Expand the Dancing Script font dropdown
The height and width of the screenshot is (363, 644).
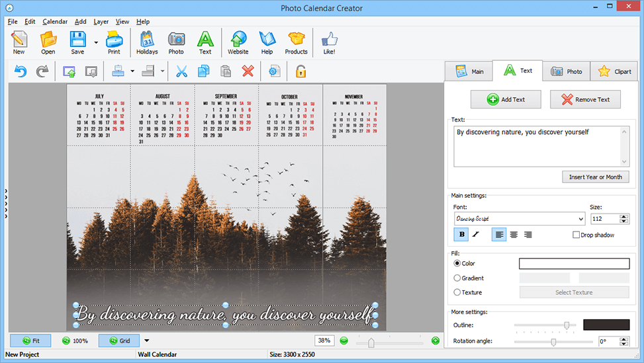click(580, 219)
